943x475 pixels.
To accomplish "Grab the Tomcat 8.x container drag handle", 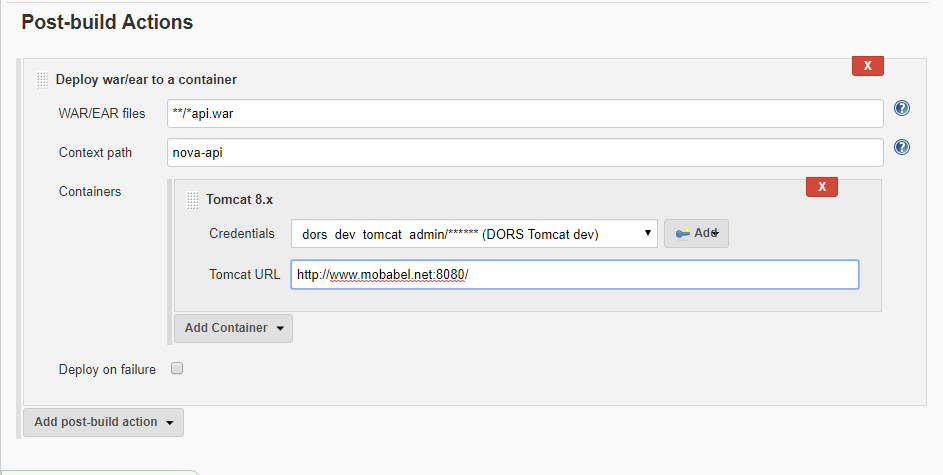I will coord(192,200).
